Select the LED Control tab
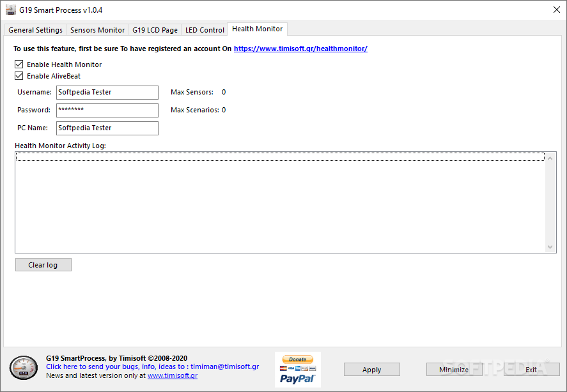Viewport: 567px width, 392px height. coord(205,30)
